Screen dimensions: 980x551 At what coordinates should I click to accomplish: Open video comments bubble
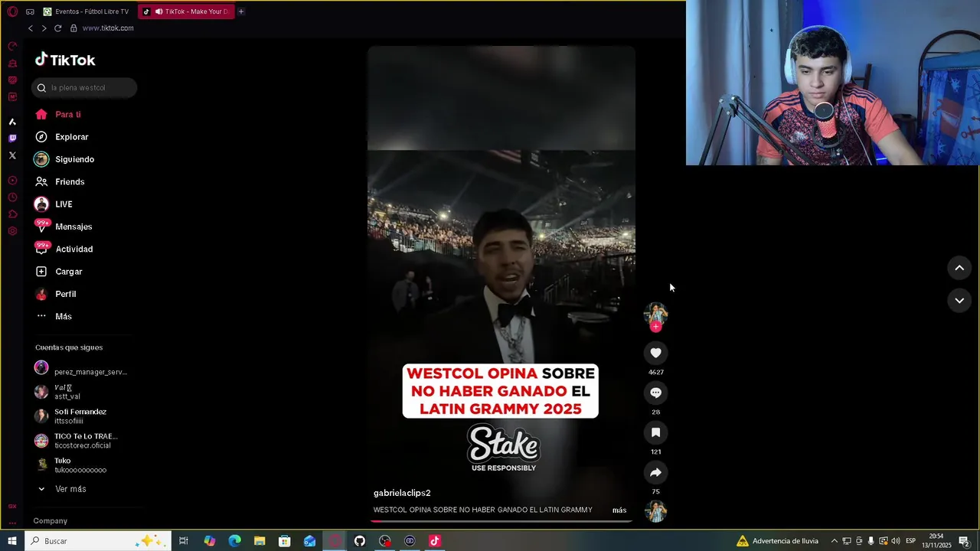655,393
